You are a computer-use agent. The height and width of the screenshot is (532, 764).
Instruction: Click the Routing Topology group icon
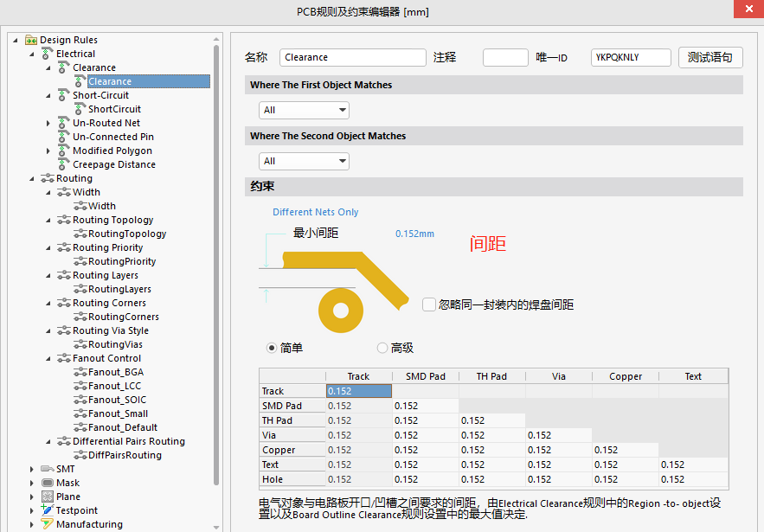pyautogui.click(x=64, y=221)
